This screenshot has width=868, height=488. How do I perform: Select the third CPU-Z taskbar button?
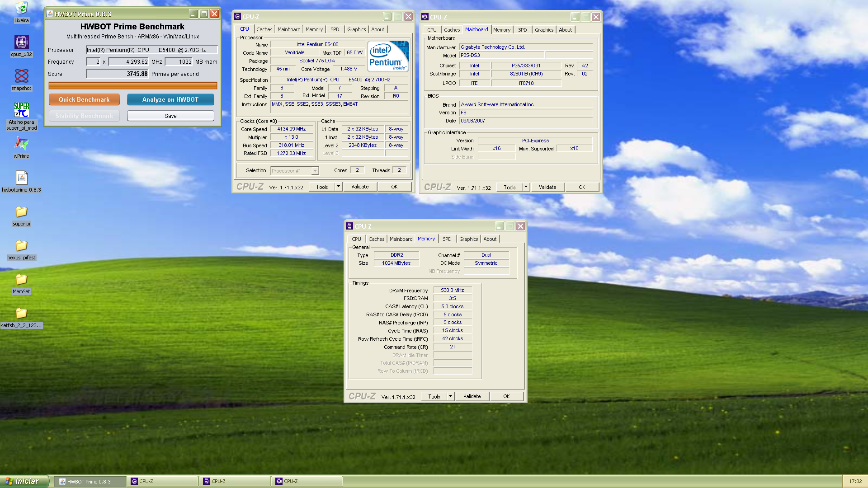pyautogui.click(x=307, y=482)
